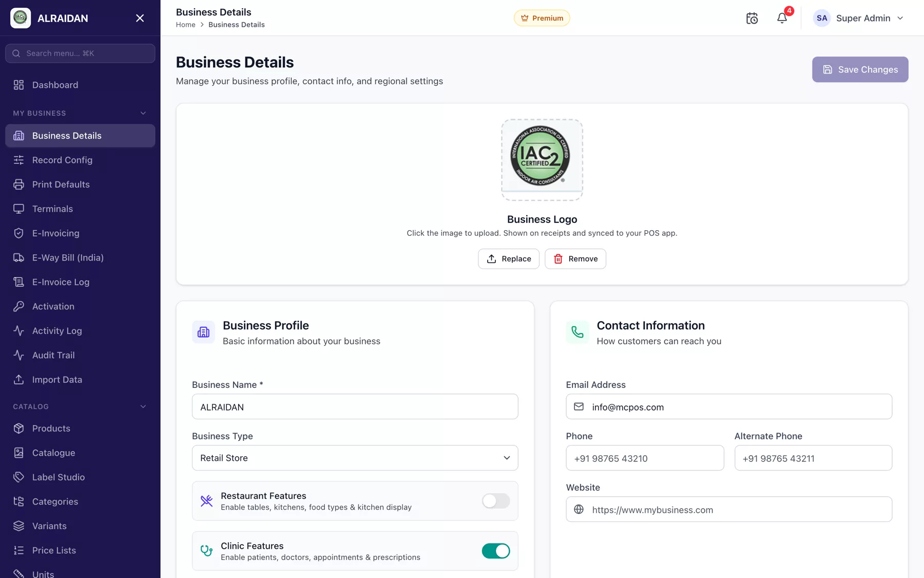Image resolution: width=924 pixels, height=578 pixels.
Task: Open the calendar clock icon in header
Action: (752, 18)
